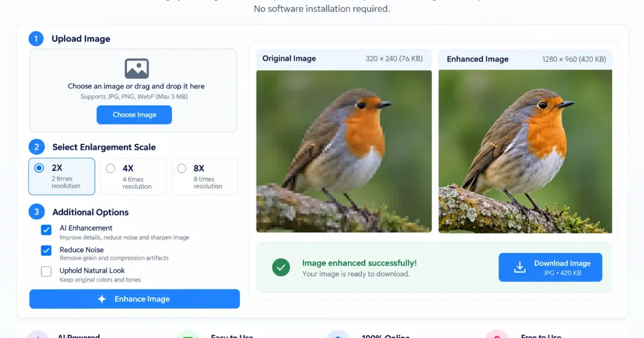Open the Original Image bird thumbnail
Screen dimensions: 644x338
(x=344, y=151)
